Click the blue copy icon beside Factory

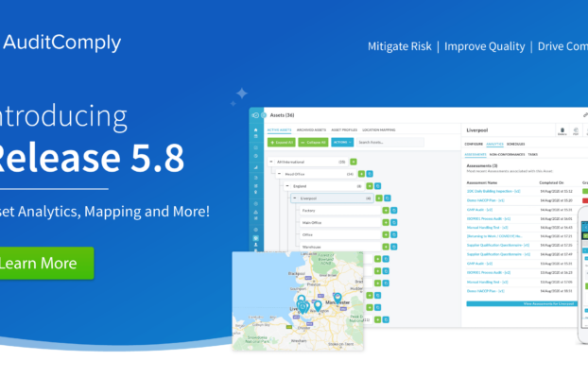[x=394, y=211]
